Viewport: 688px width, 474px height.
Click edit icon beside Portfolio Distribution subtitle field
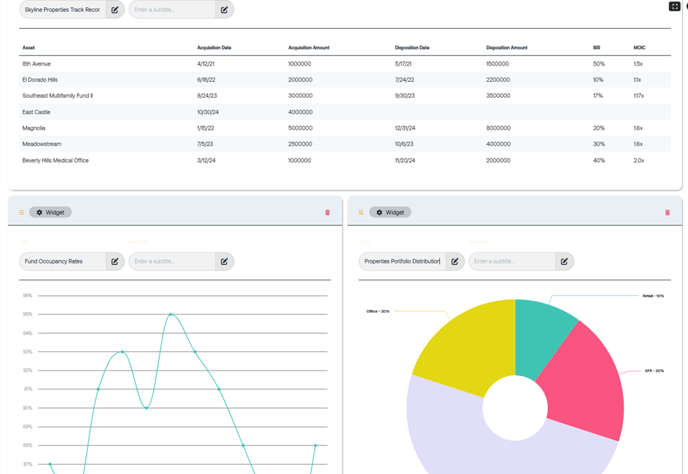pyautogui.click(x=564, y=262)
